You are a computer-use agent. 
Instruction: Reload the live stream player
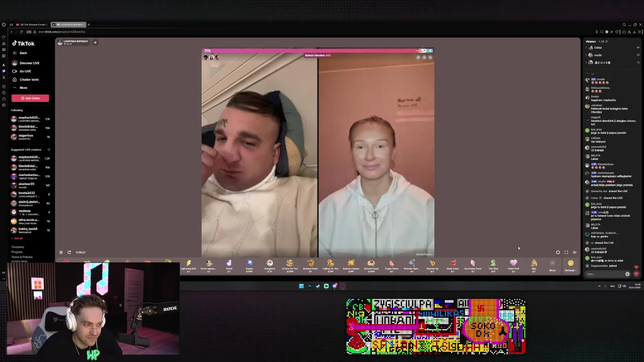[69, 252]
